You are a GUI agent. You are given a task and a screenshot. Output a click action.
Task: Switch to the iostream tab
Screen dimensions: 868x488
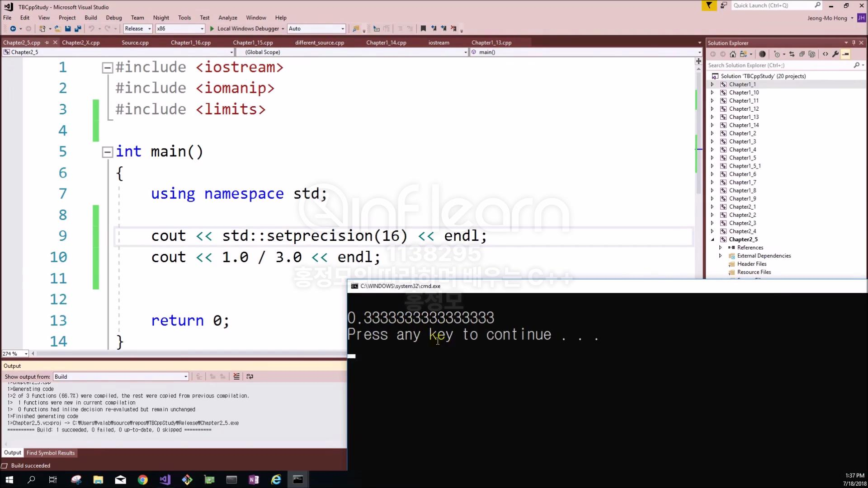point(439,42)
